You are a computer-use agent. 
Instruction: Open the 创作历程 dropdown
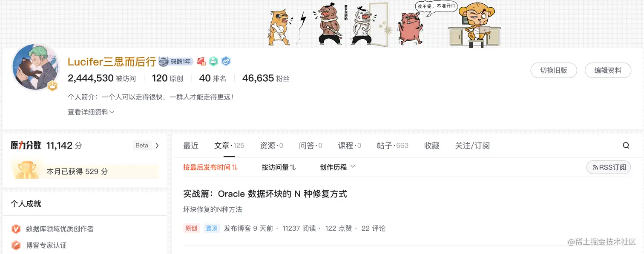337,167
